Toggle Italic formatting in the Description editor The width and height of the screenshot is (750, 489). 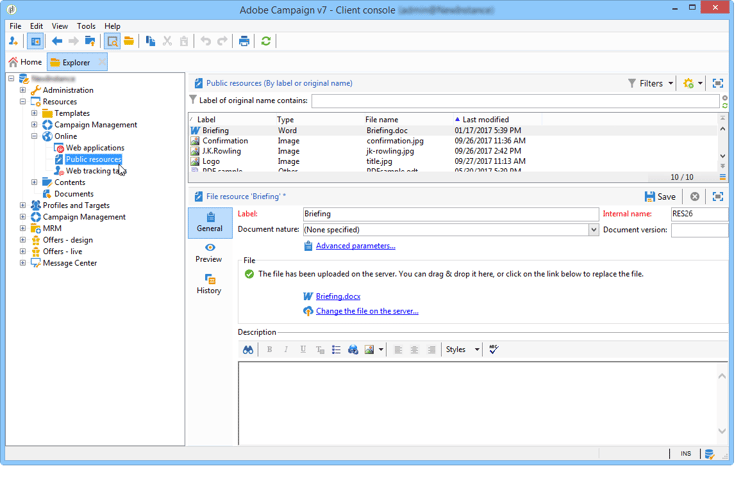tap(286, 350)
